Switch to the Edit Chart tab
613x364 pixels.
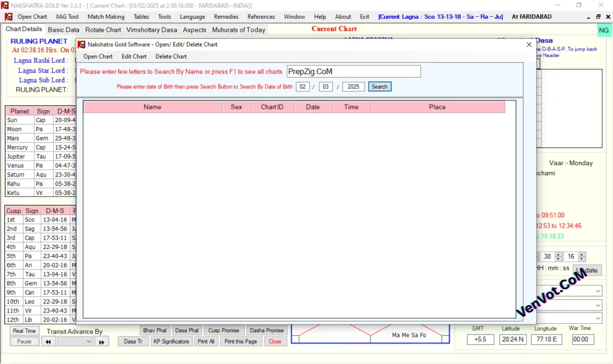[x=133, y=56]
